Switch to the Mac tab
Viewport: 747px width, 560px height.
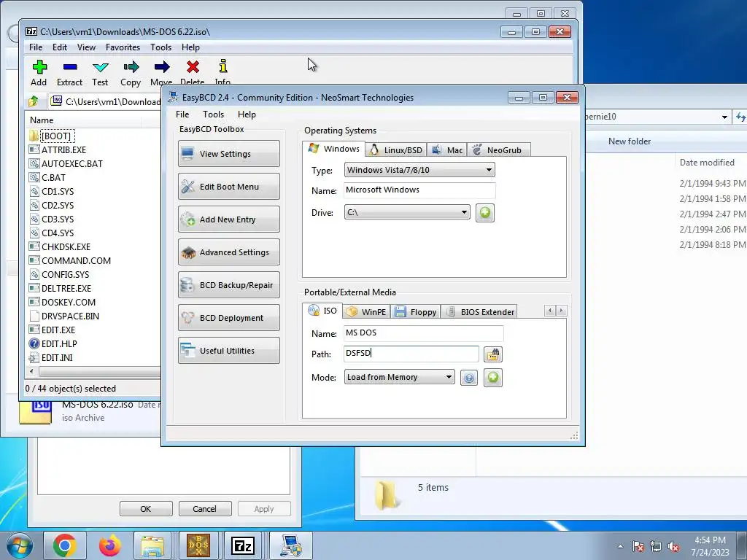point(447,150)
